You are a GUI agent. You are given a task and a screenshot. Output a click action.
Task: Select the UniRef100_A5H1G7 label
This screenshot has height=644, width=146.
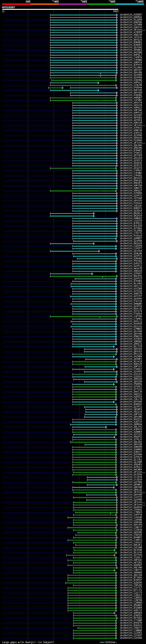pyautogui.click(x=131, y=191)
